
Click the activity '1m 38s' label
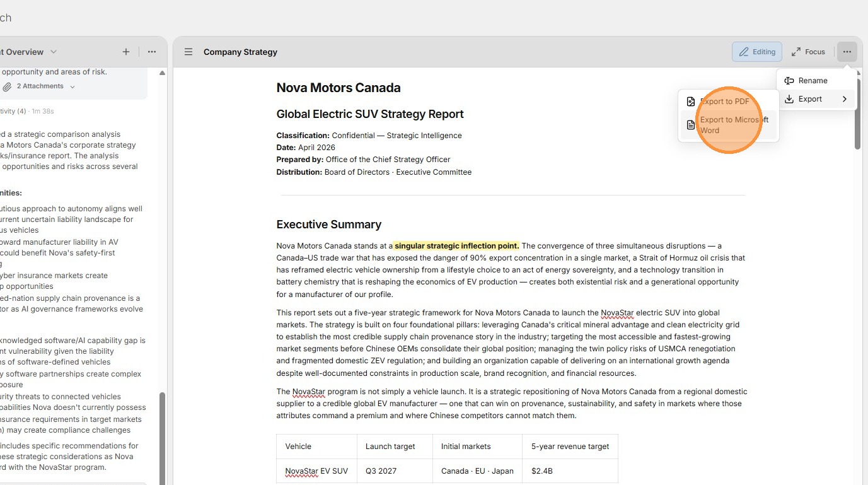pyautogui.click(x=43, y=112)
